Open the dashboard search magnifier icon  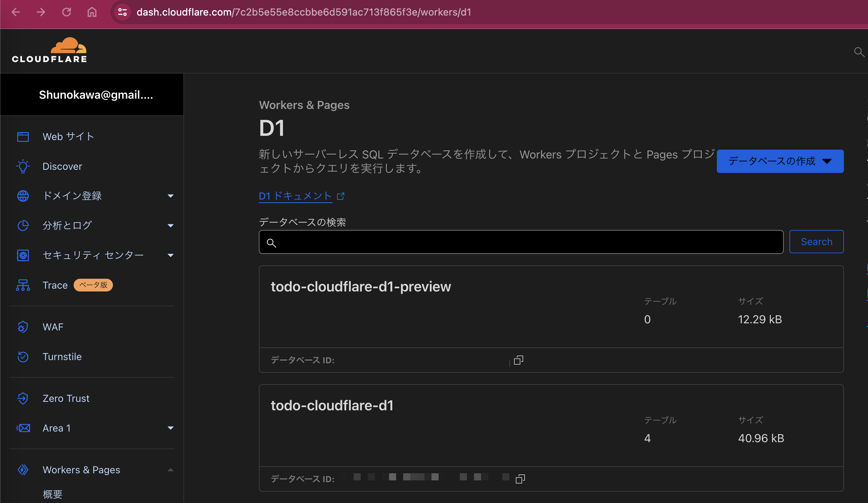click(859, 52)
